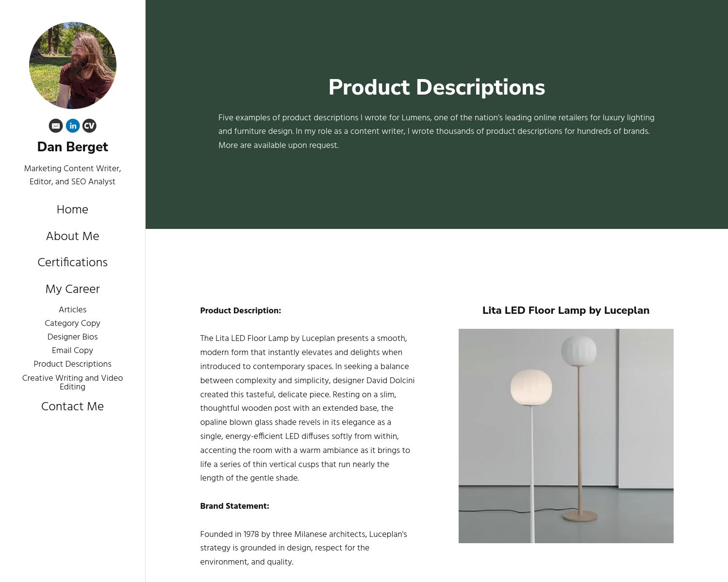
Task: Click Dan Berget's name heading
Action: click(72, 146)
